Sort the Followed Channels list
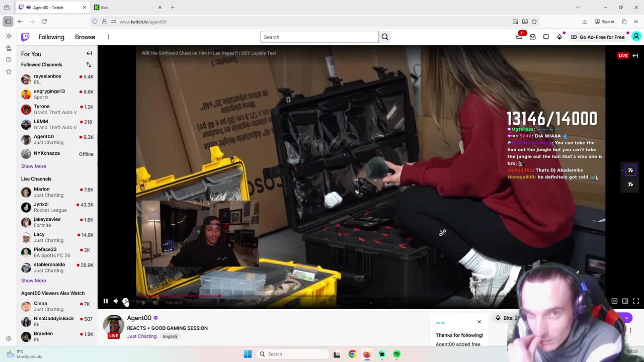 point(89,64)
